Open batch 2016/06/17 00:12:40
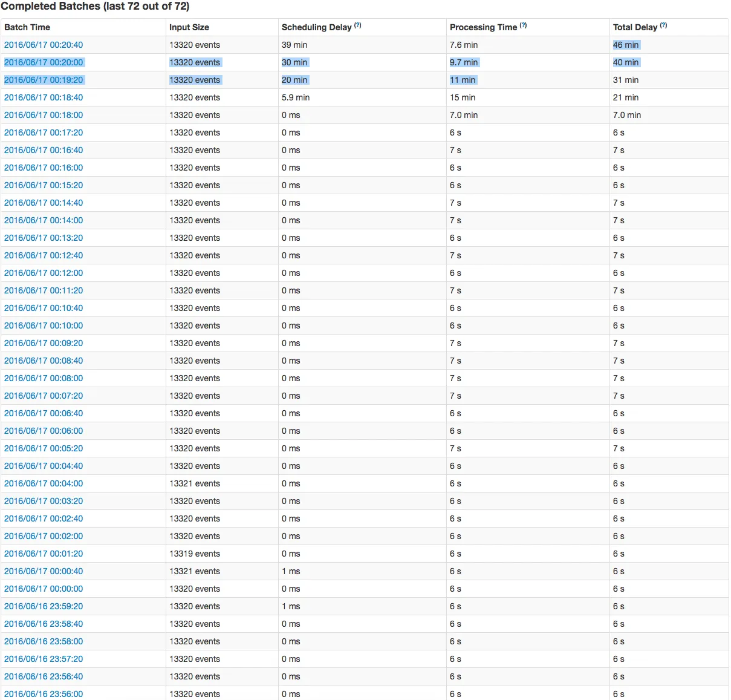This screenshot has height=700, width=731. click(44, 255)
